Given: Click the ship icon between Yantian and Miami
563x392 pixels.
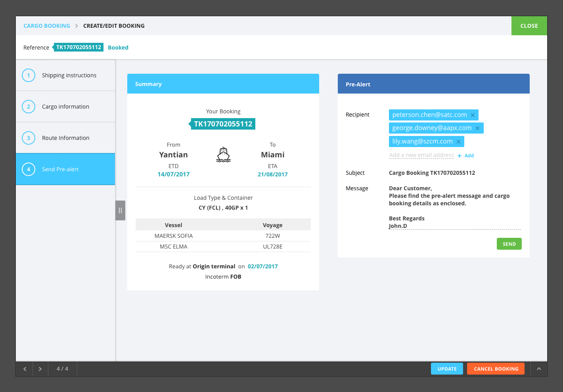Looking at the screenshot, I should (x=223, y=155).
